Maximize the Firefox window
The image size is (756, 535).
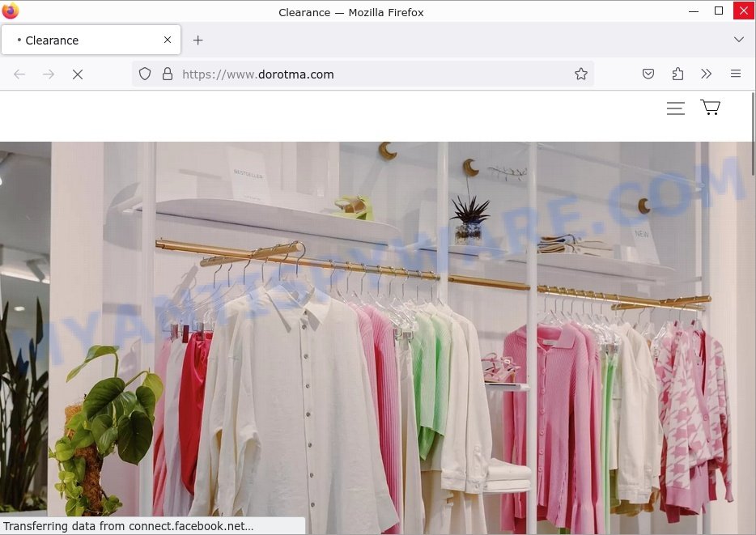719,11
